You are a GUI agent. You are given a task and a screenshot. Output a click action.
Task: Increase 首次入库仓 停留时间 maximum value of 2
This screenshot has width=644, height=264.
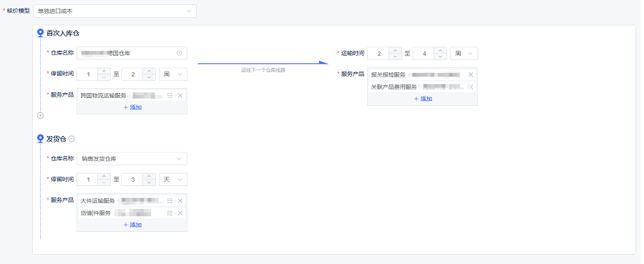click(149, 71)
